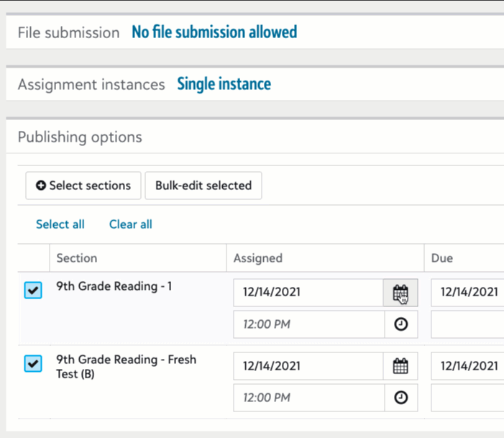Image resolution: width=504 pixels, height=438 pixels.
Task: Click due time field for 9th Grade Reading - 1
Action: tap(467, 324)
